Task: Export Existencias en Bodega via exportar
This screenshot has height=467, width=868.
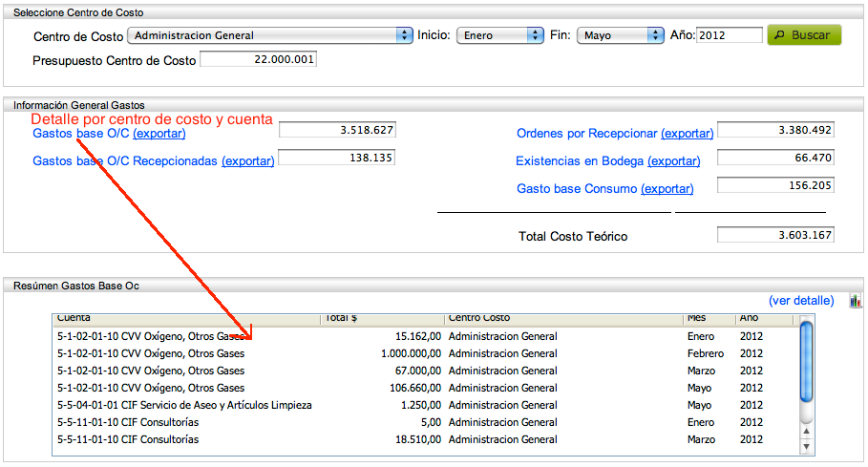Action: click(674, 161)
